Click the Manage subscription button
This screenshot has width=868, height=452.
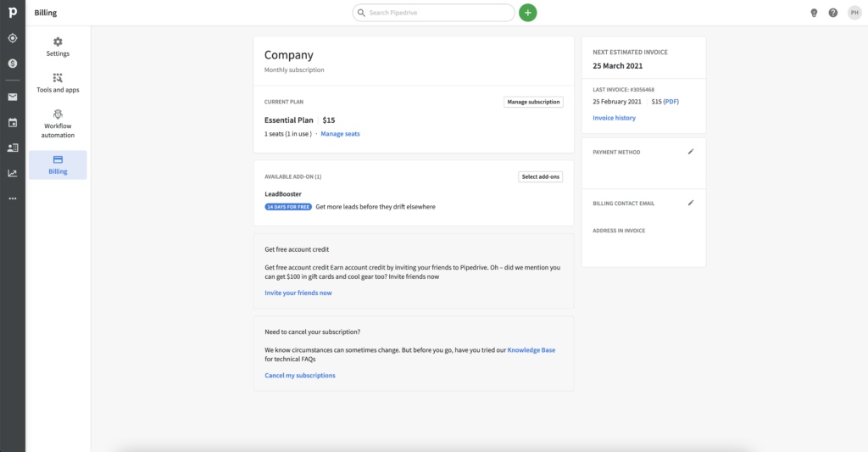pos(534,102)
